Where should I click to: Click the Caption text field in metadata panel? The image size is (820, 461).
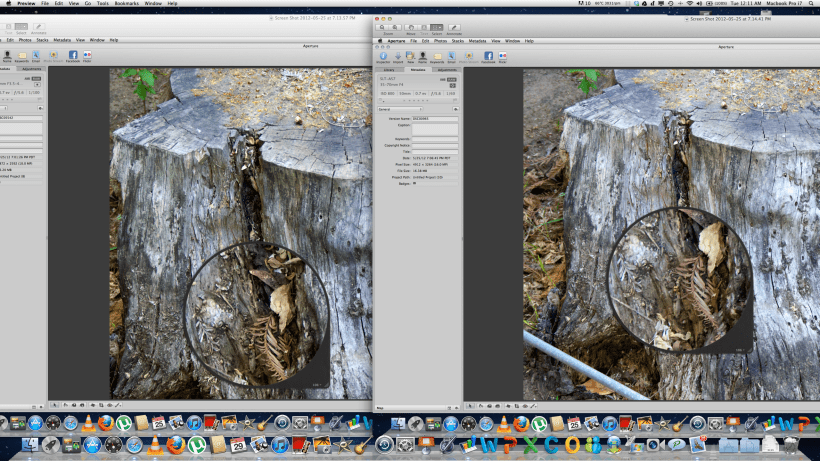click(435, 128)
